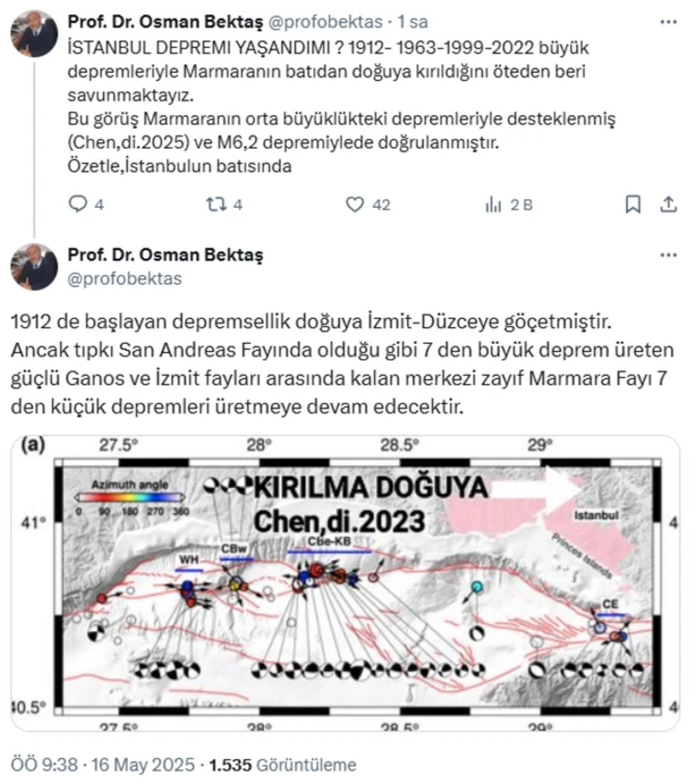This screenshot has height=784, width=700.
Task: Open the more options menu on first tweet
Action: (x=668, y=22)
